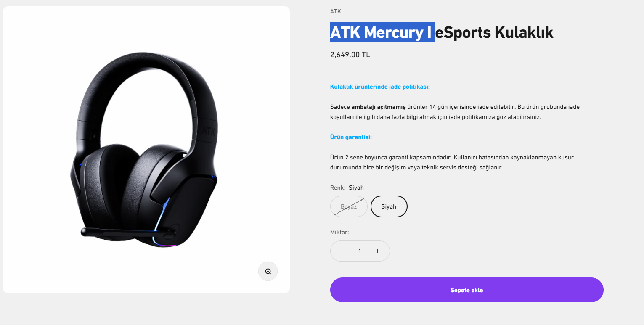Viewport: 644px width, 325px height.
Task: Click the Kulaklık ürünlerinde iade politikası heading
Action: point(380,87)
